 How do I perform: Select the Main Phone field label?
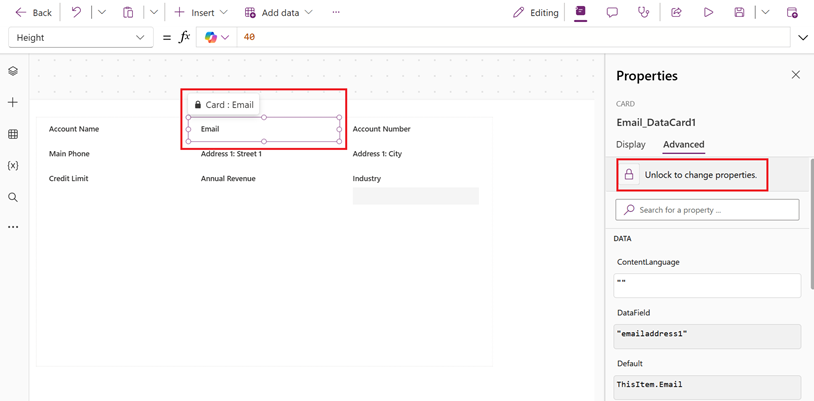click(69, 154)
